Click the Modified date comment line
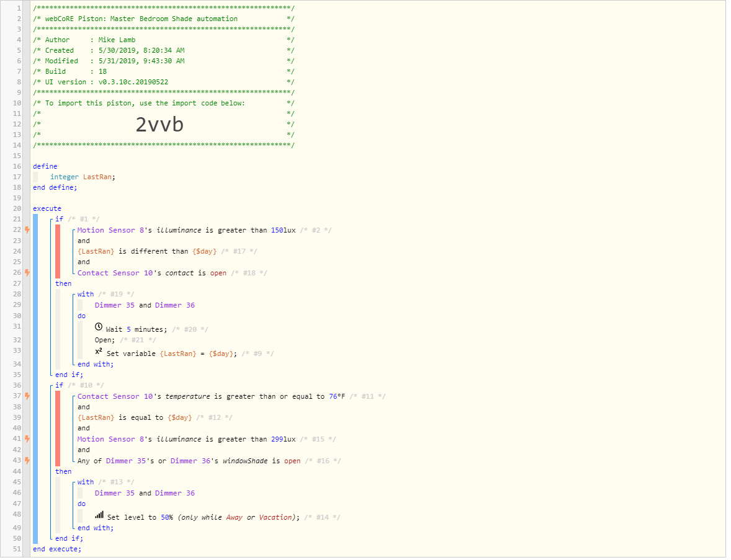The width and height of the screenshot is (731, 560). coord(164,61)
